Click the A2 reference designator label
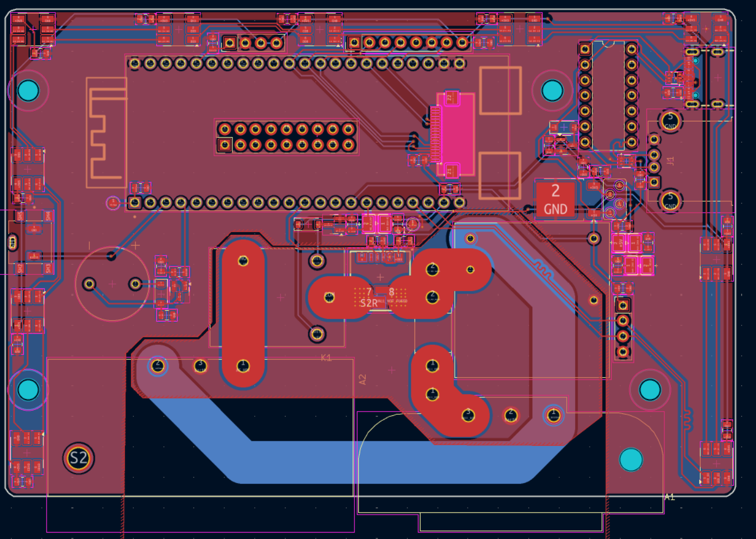Screen dimensions: 756x539 [363, 380]
